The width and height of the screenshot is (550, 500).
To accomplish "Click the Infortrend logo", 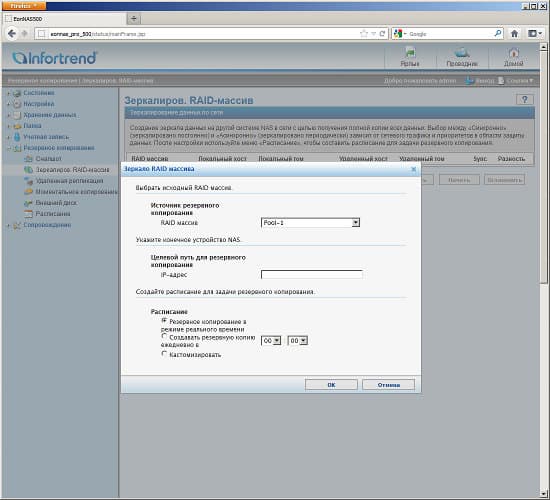I will tap(55, 58).
